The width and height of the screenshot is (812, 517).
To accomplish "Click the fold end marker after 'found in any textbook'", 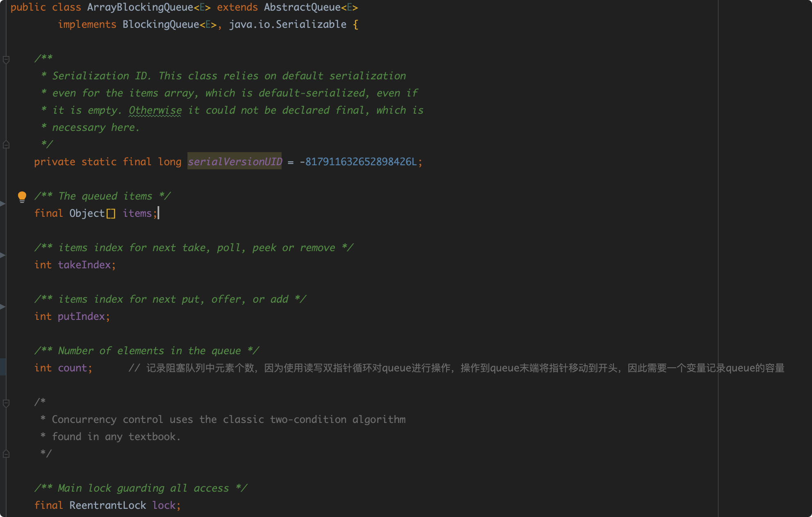I will click(6, 454).
